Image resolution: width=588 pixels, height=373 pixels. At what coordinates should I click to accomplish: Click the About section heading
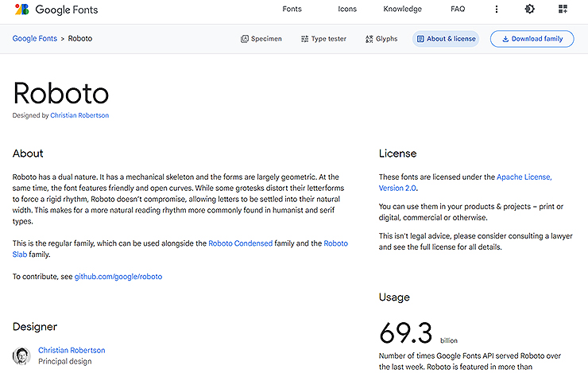point(28,153)
